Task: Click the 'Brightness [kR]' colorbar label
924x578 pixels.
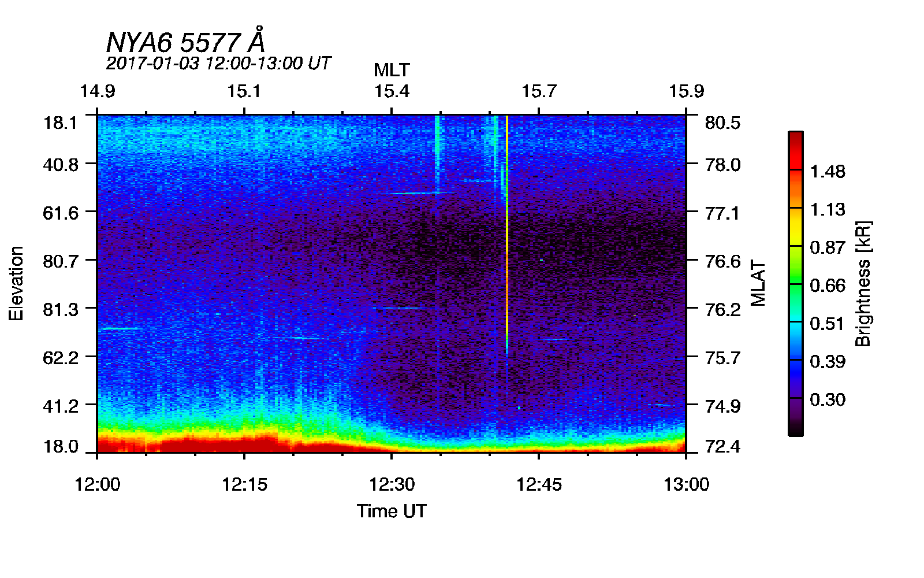Action: (x=863, y=283)
